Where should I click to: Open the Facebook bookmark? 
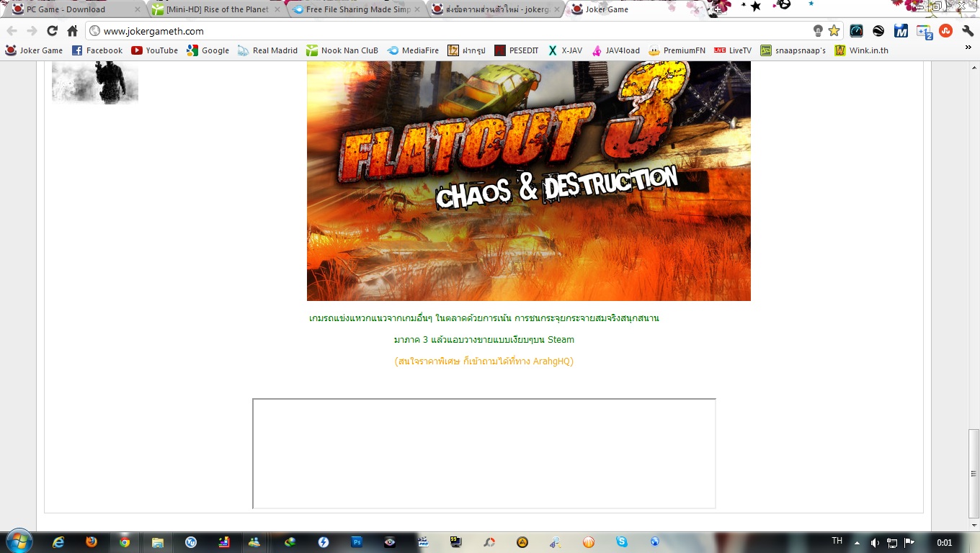(97, 50)
